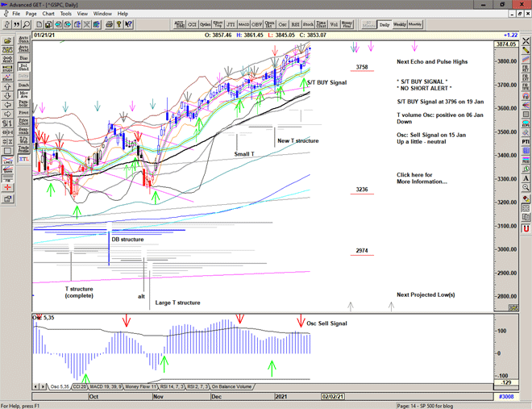This screenshot has height=409, width=532.
Task: Open the File menu
Action: coord(16,14)
